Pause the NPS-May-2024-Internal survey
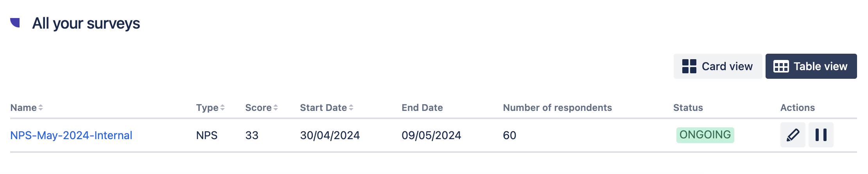 (x=821, y=135)
